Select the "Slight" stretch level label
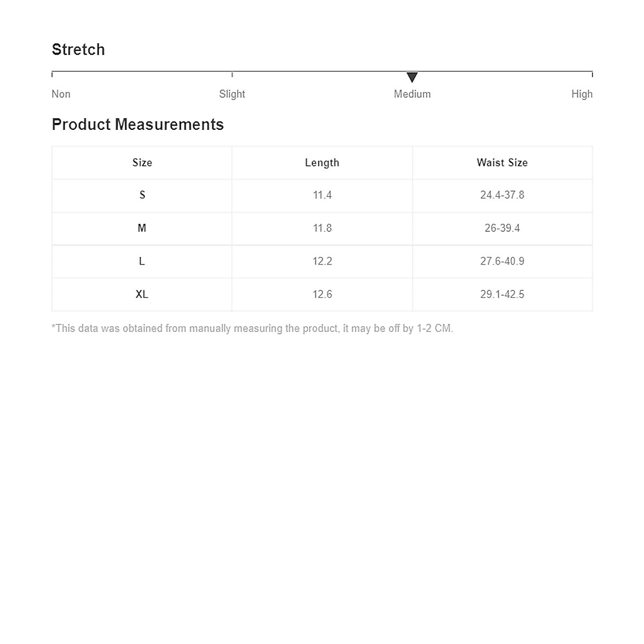This screenshot has height=644, width=644. (232, 94)
